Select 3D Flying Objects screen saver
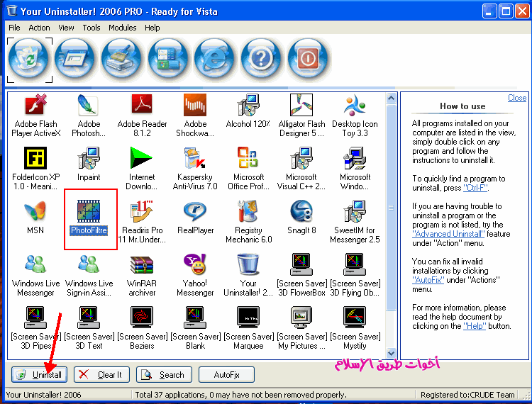This screenshot has height=404, width=532. 355,275
